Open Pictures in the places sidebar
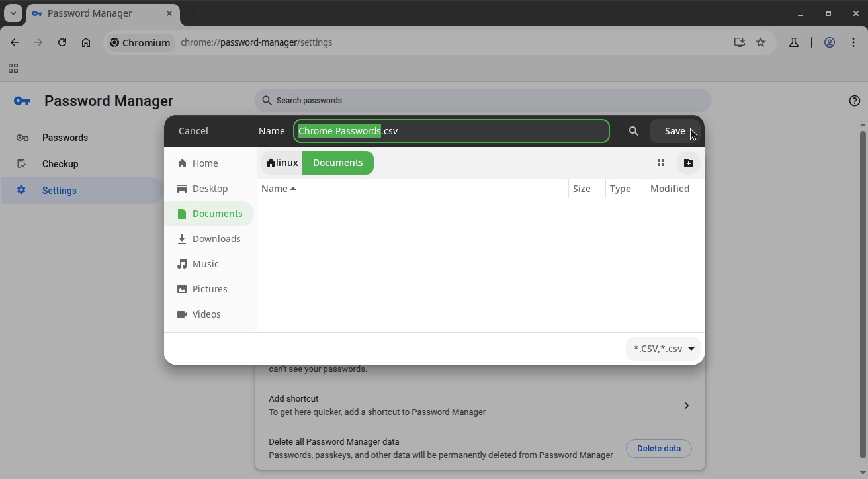 click(x=209, y=289)
